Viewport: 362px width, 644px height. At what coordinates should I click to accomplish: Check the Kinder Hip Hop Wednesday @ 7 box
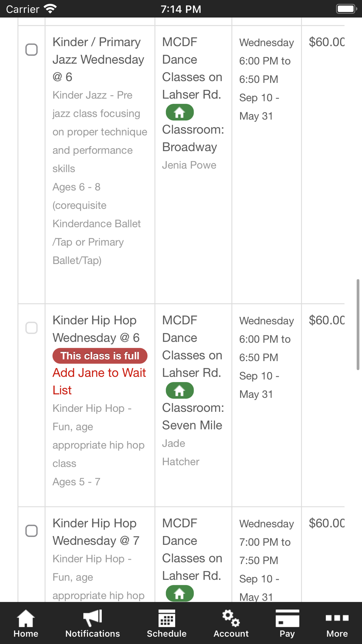coord(31,531)
